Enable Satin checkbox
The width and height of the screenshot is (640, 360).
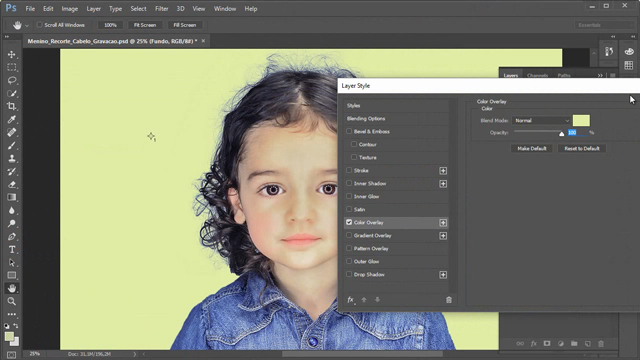click(x=349, y=209)
